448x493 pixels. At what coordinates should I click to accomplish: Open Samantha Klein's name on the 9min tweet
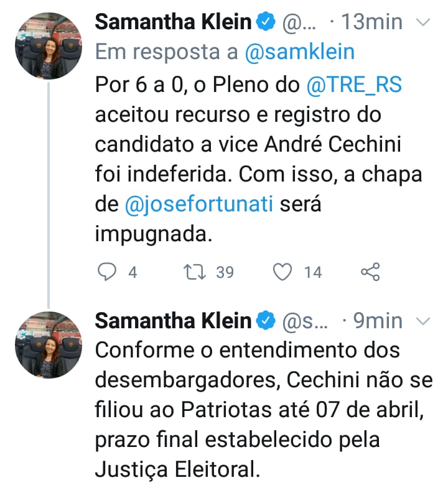[173, 321]
